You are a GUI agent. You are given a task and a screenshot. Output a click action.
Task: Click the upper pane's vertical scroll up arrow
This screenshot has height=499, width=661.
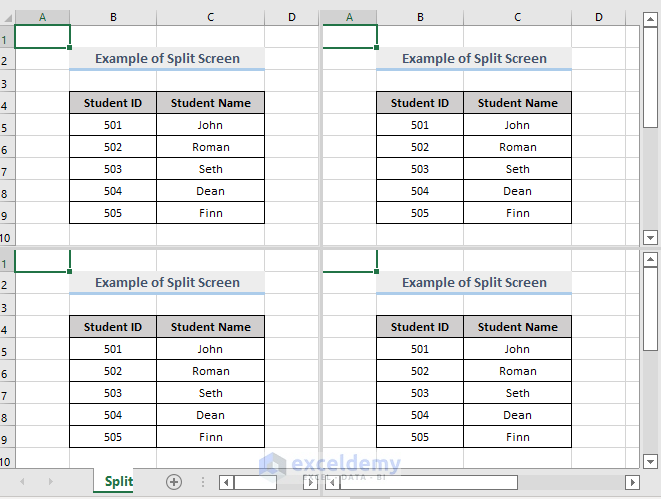click(650, 19)
